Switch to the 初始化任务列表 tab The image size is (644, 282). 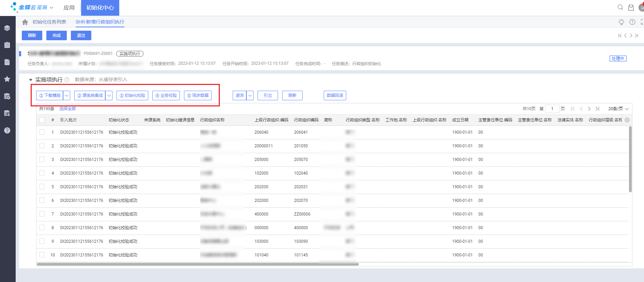[49, 22]
